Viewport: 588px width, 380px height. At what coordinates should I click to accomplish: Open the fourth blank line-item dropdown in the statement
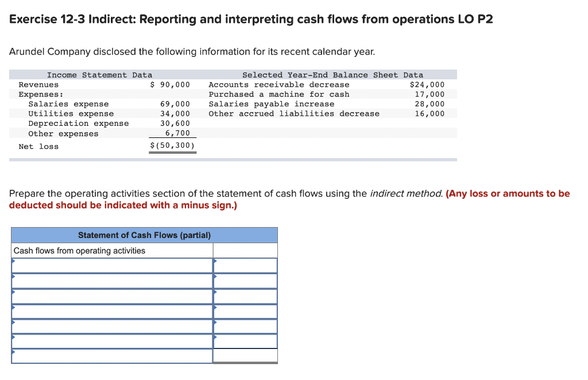coord(112,312)
